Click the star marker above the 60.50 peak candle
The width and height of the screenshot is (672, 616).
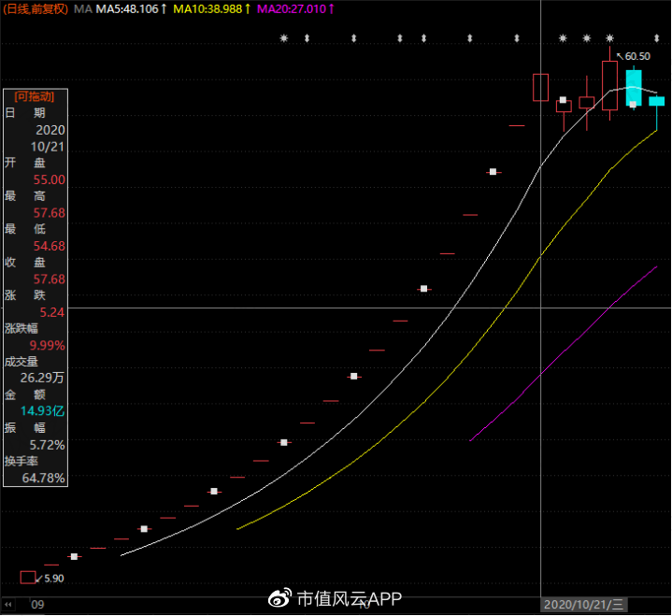click(x=610, y=38)
